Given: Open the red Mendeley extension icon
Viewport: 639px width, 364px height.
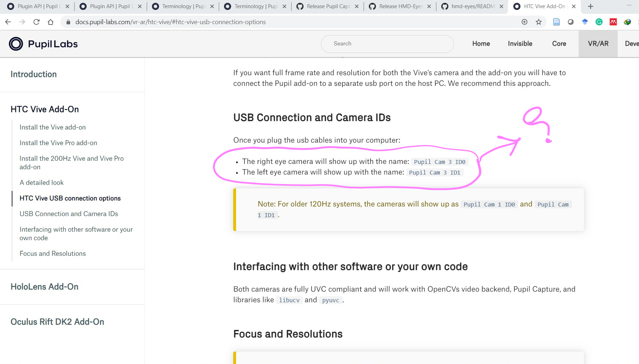Looking at the screenshot, I should pos(613,22).
